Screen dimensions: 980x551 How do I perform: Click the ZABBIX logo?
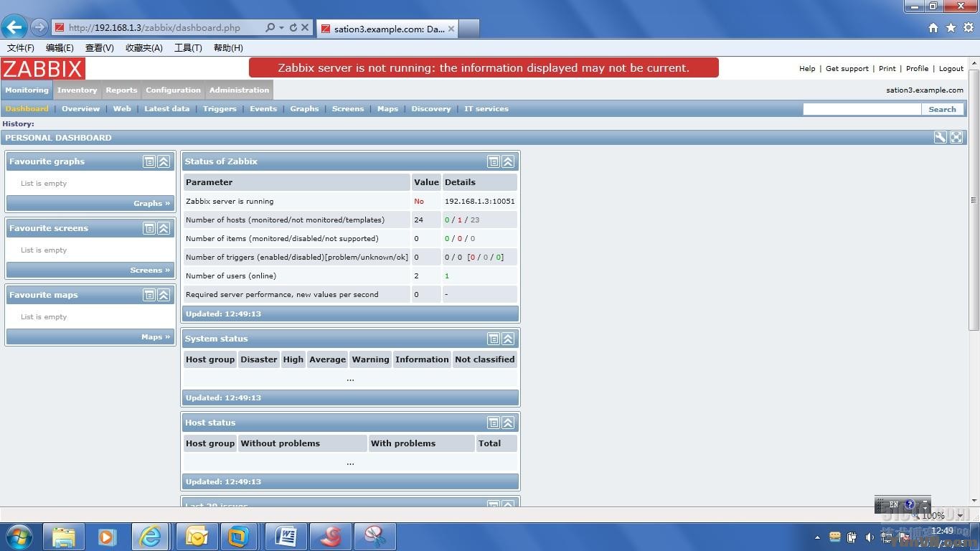[x=43, y=69]
